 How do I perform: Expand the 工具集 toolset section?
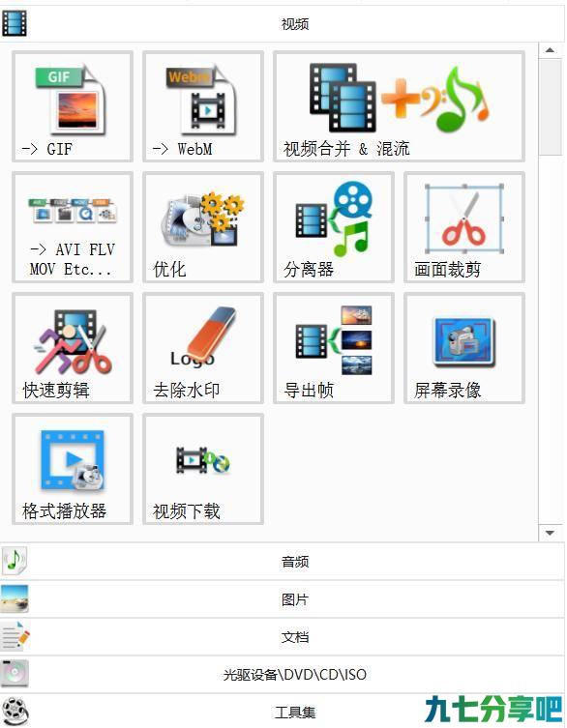coord(283,712)
